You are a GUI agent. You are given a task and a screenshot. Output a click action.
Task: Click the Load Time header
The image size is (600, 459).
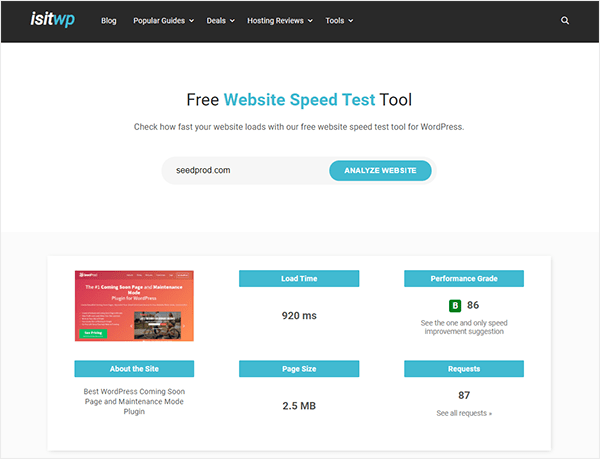[299, 278]
